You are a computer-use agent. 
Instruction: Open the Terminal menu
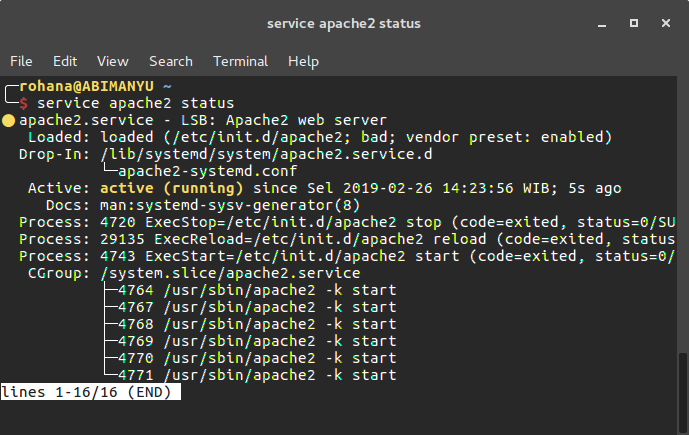[240, 62]
